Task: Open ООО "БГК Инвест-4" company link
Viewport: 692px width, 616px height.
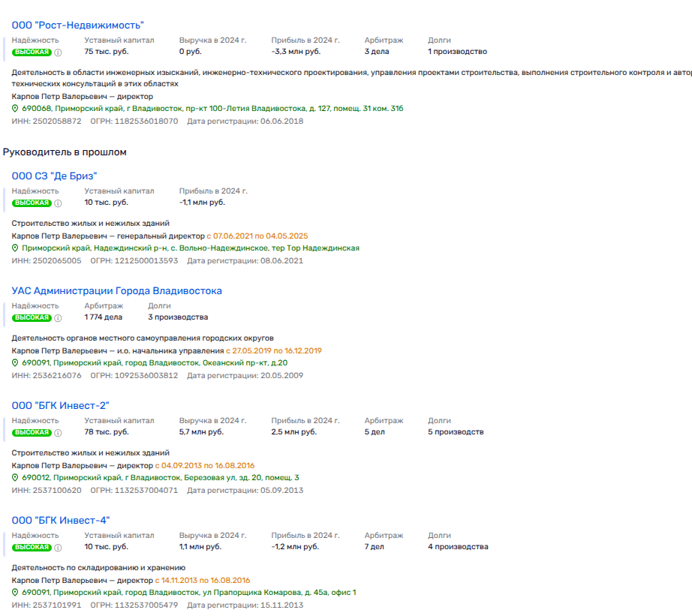Action: click(x=61, y=521)
